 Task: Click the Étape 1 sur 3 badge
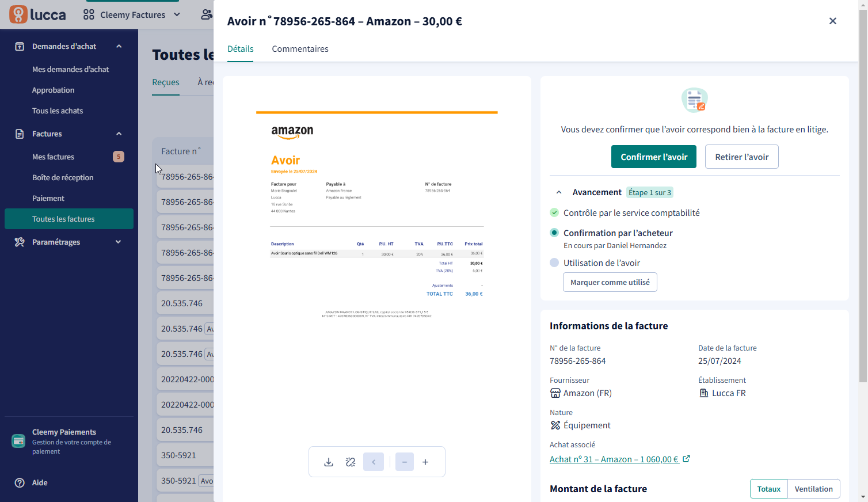650,192
